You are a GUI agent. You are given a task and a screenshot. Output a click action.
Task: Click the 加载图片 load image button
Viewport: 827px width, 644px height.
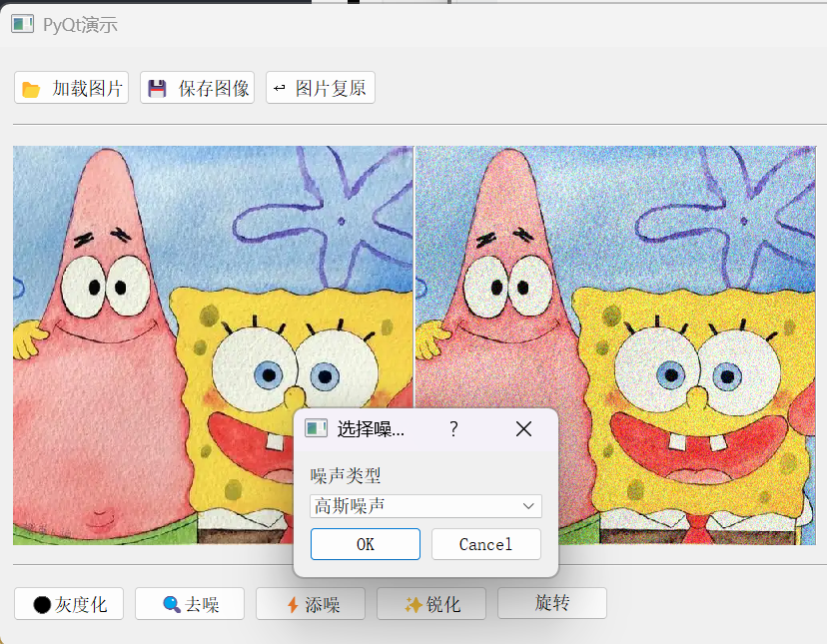(71, 88)
